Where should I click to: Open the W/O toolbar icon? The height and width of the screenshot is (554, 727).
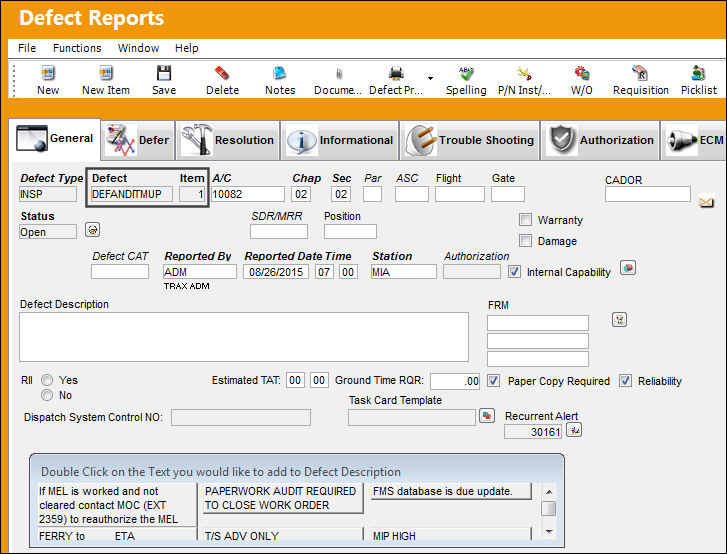tap(581, 73)
